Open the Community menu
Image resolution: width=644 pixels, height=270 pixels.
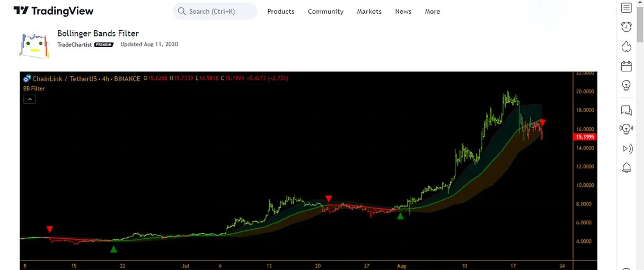tap(325, 11)
